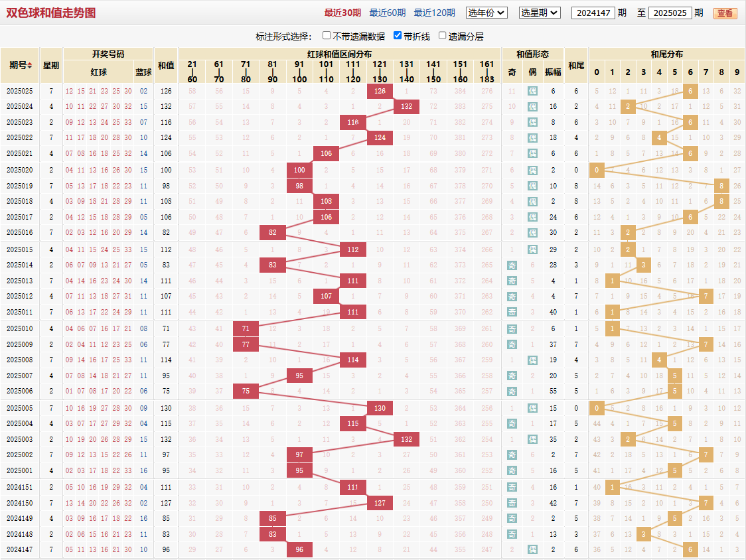746x560 pixels.
Task: Click the red sum marker 100
Action: [299, 170]
